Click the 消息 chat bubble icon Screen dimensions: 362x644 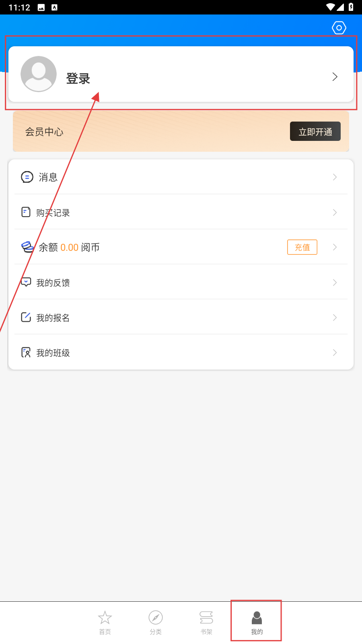[27, 177]
